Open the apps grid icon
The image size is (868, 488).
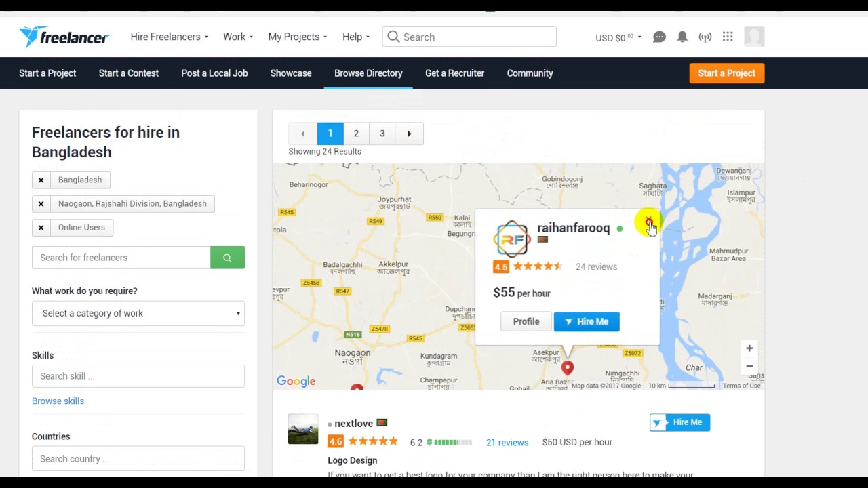pos(728,37)
